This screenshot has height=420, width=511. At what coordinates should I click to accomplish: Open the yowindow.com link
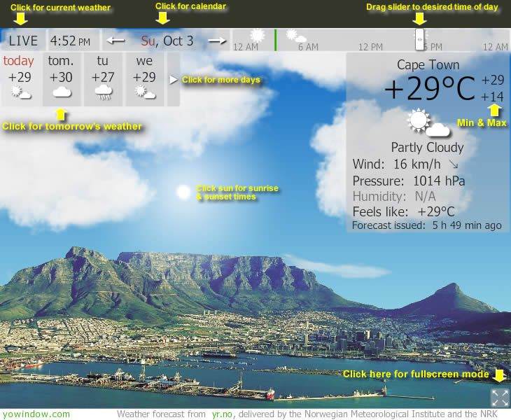(x=36, y=414)
